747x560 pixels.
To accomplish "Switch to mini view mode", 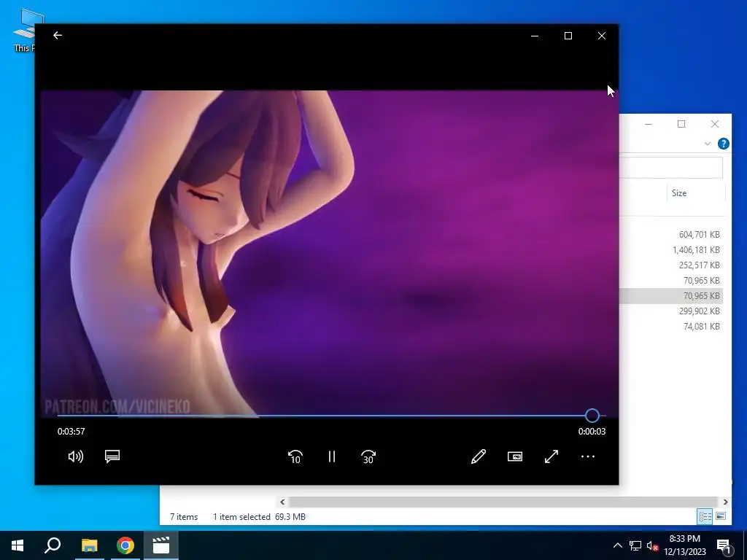I will [515, 456].
